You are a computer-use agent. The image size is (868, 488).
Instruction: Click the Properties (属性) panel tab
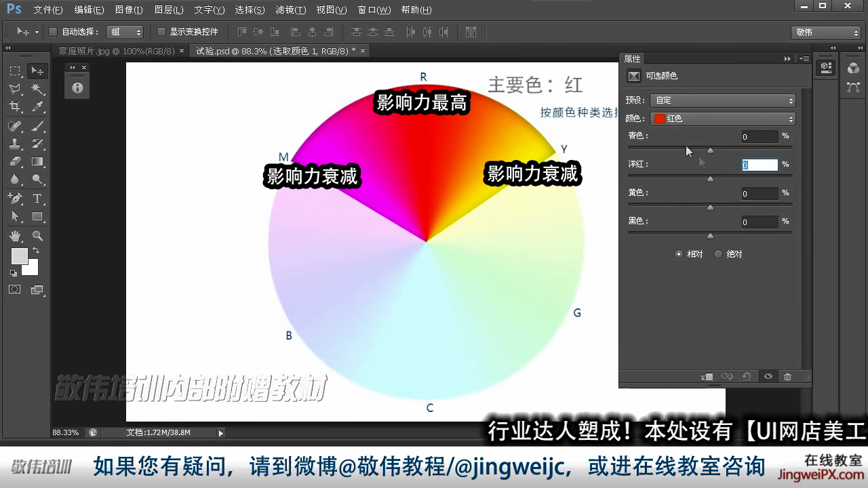632,59
